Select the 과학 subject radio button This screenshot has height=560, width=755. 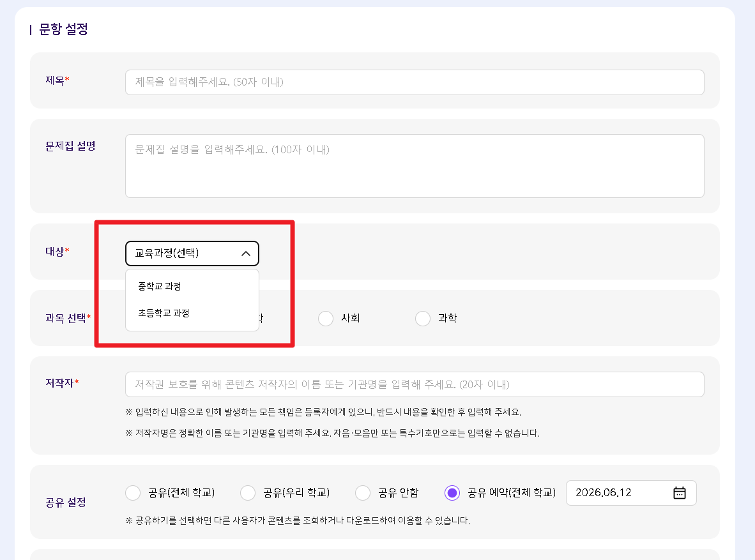pyautogui.click(x=423, y=318)
